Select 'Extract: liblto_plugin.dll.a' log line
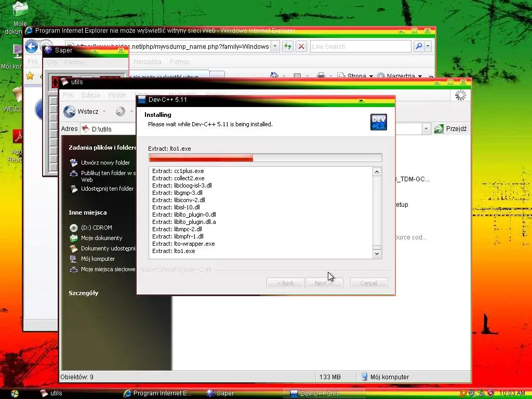 pos(184,222)
